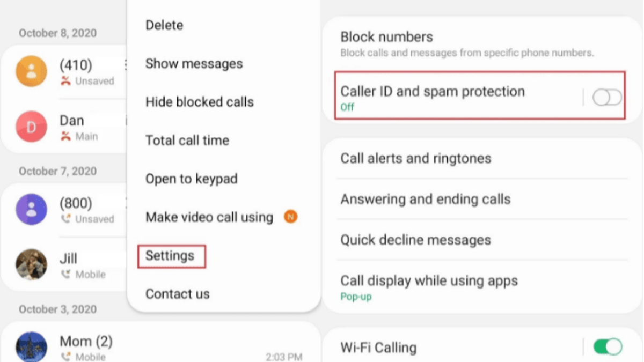Open Mom's contact photo
This screenshot has height=362, width=644.
click(31, 347)
